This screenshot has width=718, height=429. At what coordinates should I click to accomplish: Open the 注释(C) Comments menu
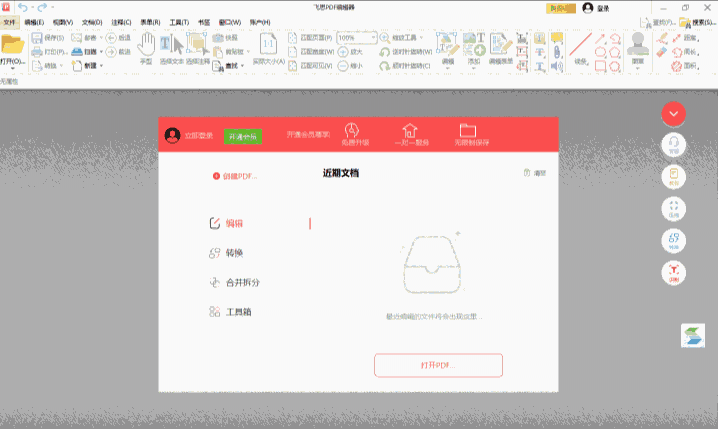[x=121, y=22]
